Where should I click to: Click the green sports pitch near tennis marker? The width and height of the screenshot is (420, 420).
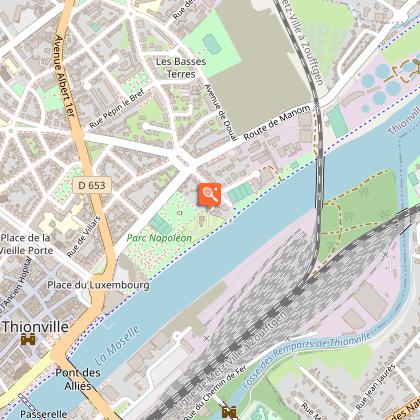point(241,192)
